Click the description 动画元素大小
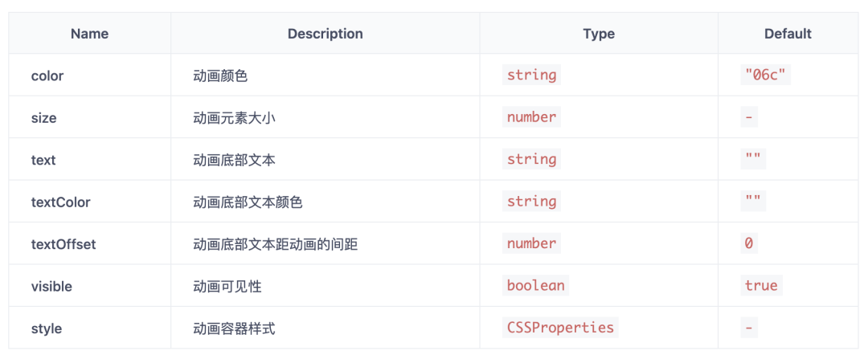The image size is (868, 359). [234, 118]
